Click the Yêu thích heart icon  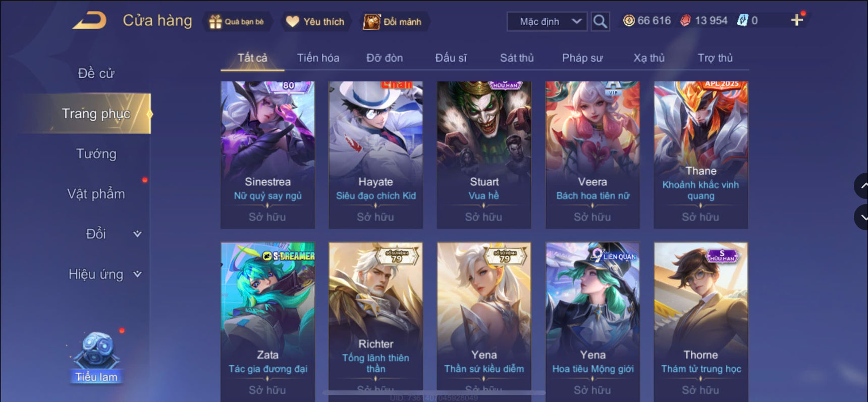[293, 22]
